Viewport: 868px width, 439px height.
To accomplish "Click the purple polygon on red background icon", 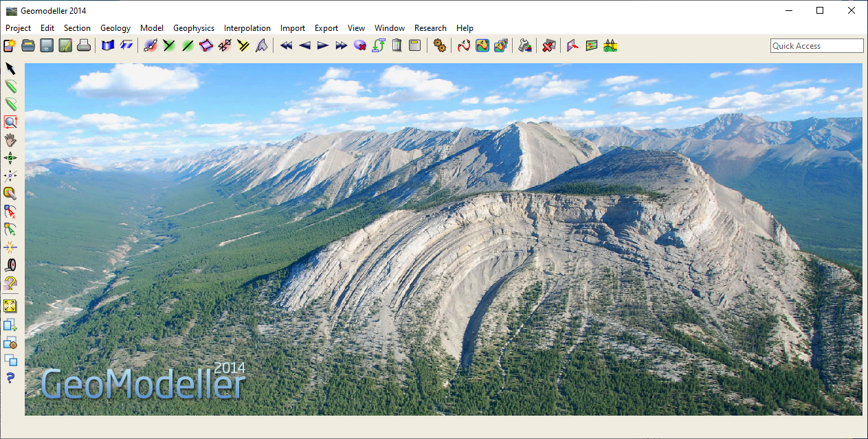I will point(206,46).
